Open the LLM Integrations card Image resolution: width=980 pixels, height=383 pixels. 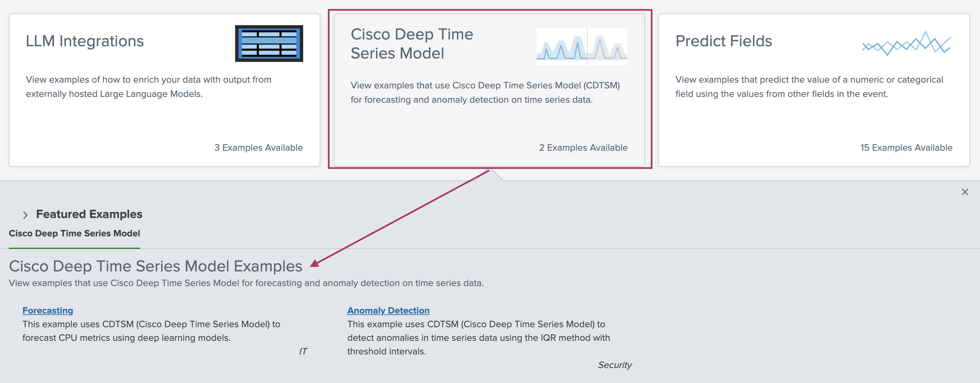164,90
